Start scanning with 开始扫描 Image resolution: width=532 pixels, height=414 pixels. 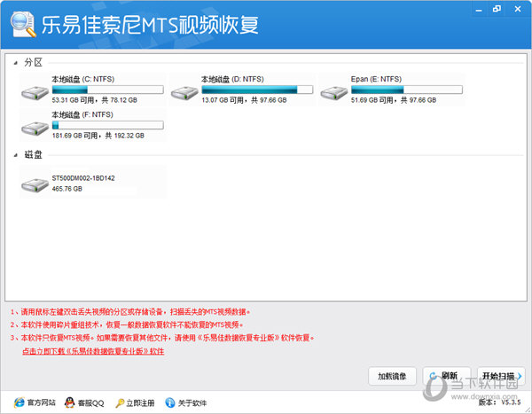point(501,376)
